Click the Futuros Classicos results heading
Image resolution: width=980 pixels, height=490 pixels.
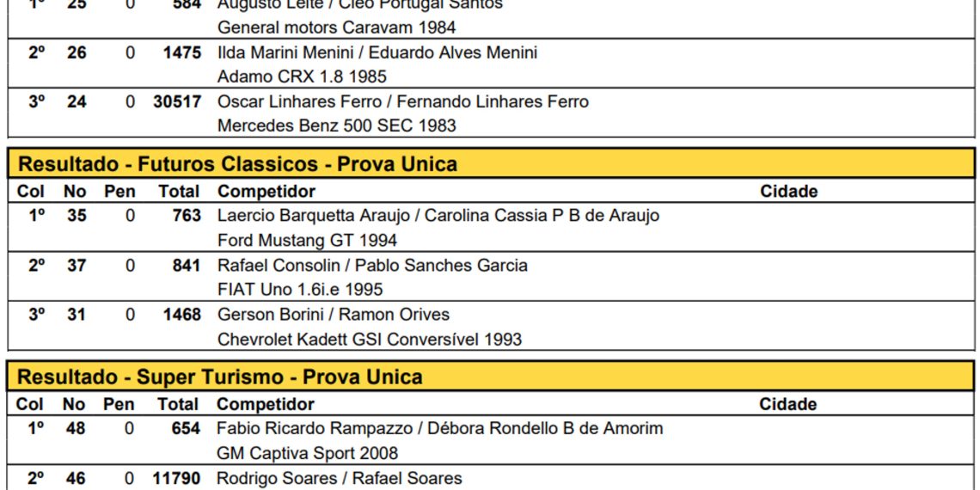237,164
